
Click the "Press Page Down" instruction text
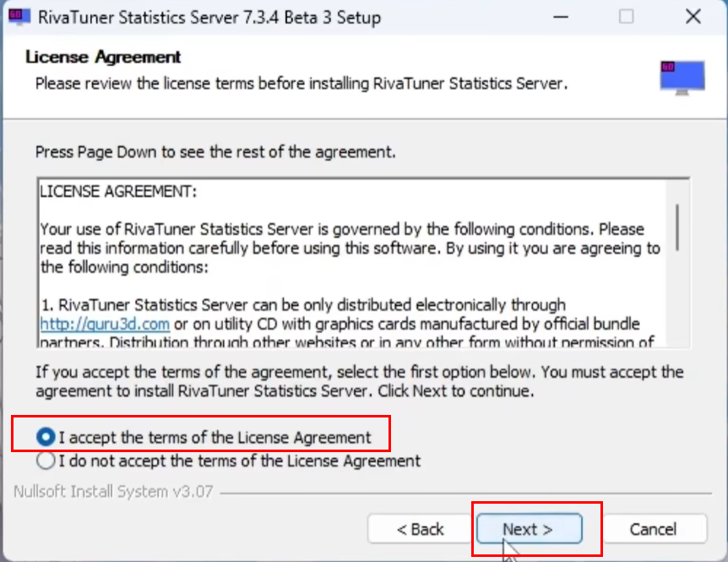215,153
